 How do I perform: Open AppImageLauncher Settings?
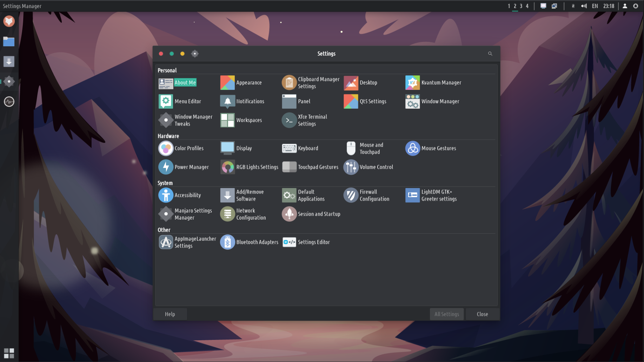(x=187, y=242)
